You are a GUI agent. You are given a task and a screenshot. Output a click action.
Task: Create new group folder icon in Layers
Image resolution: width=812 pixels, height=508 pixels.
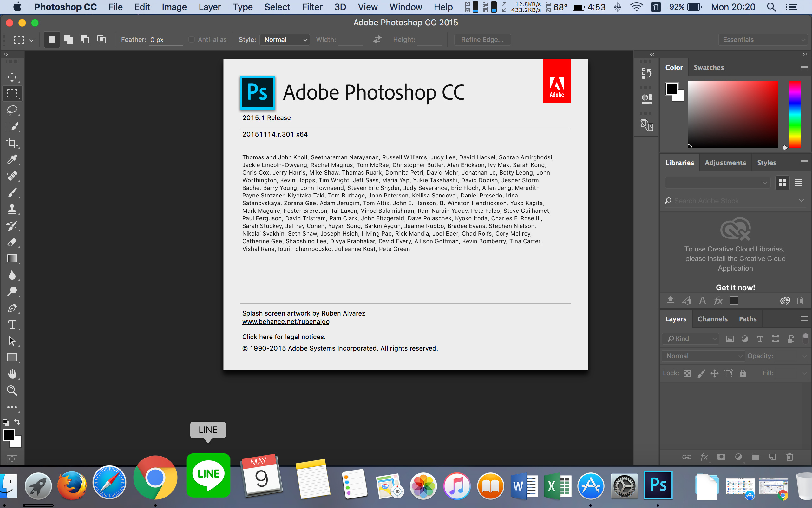(755, 457)
